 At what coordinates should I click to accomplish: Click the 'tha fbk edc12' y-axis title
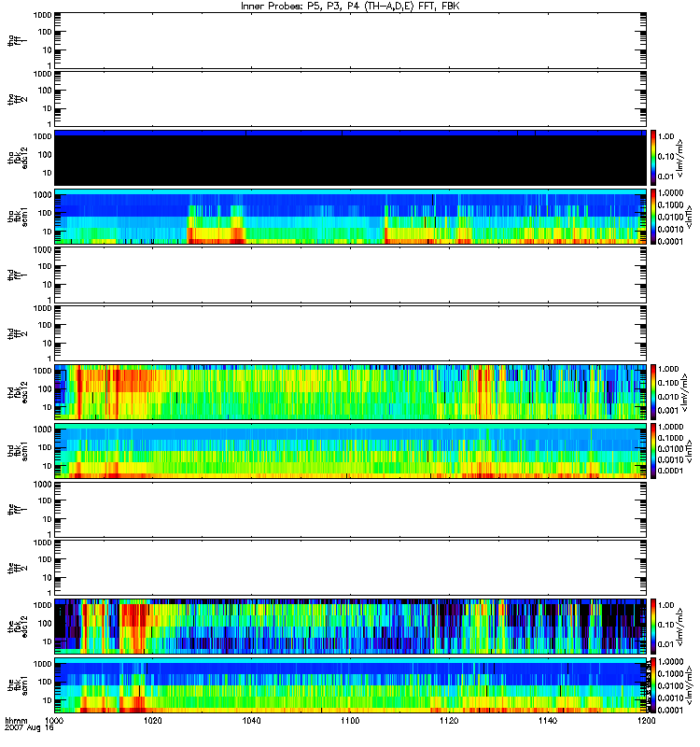click(18, 158)
